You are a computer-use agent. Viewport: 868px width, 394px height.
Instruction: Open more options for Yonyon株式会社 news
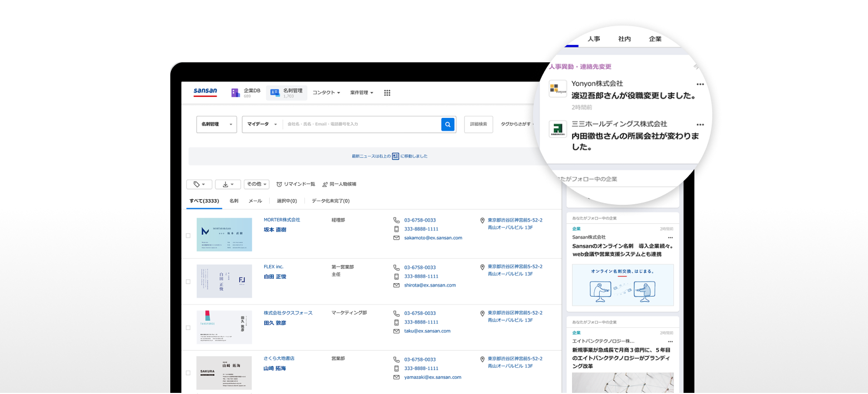coord(700,85)
